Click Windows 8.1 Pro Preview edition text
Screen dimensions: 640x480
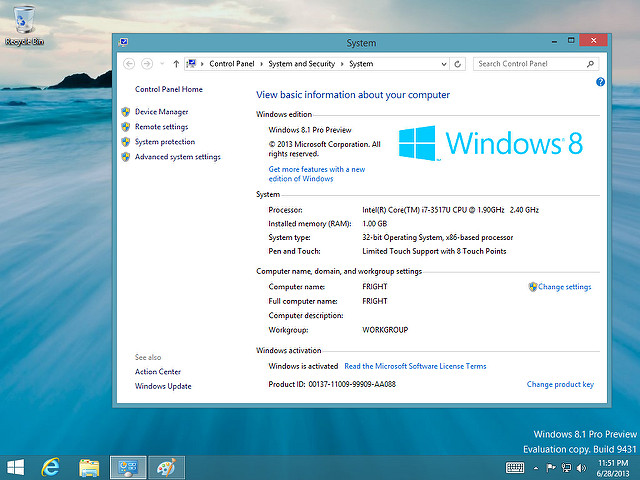coord(310,130)
